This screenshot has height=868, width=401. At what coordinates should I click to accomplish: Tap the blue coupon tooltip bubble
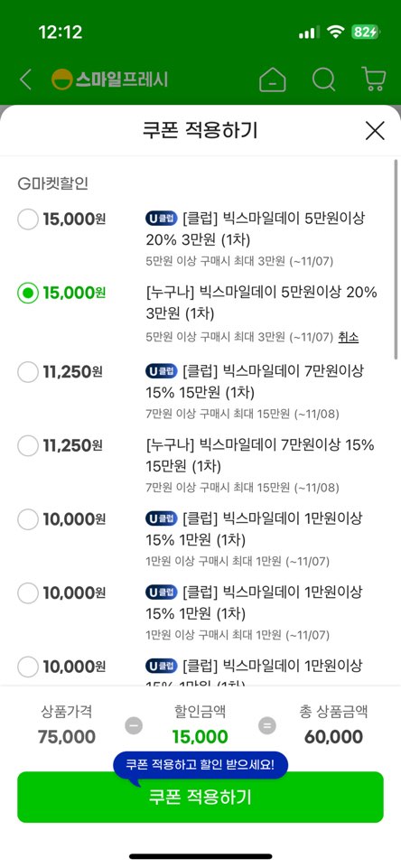[200, 765]
